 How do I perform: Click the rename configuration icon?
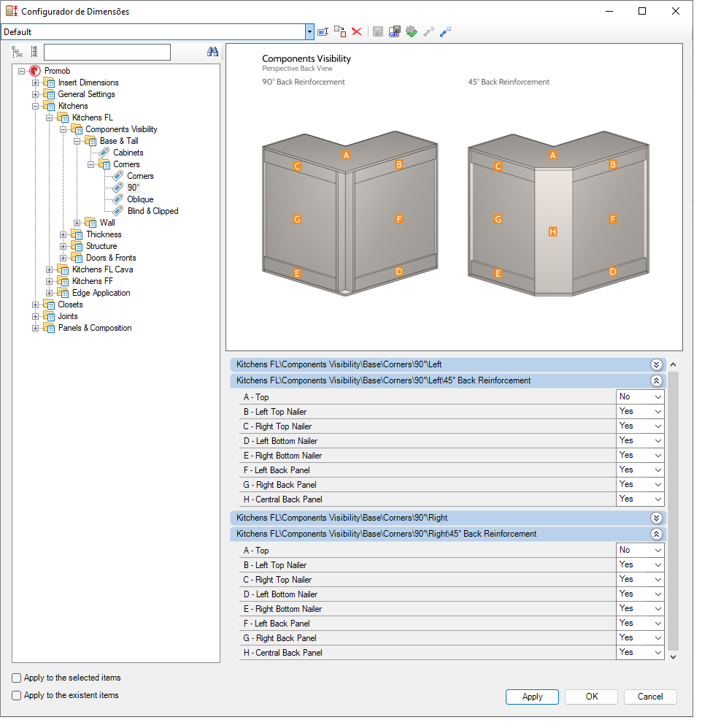(x=323, y=31)
